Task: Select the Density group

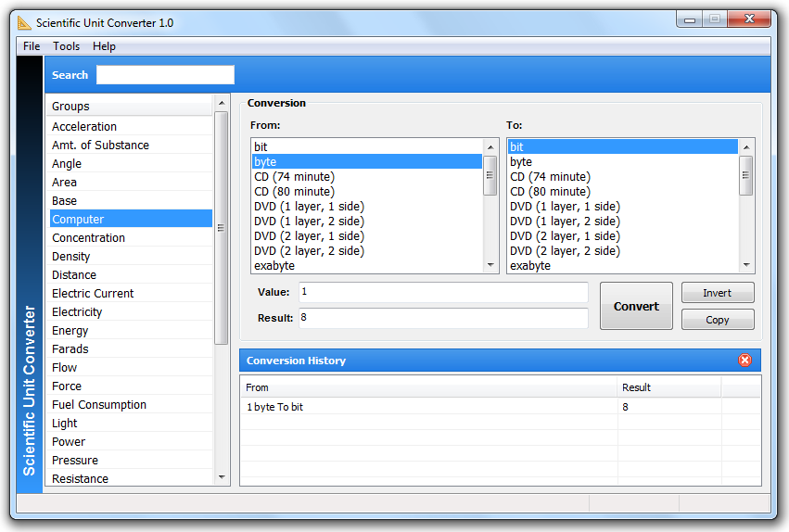Action: coord(131,257)
